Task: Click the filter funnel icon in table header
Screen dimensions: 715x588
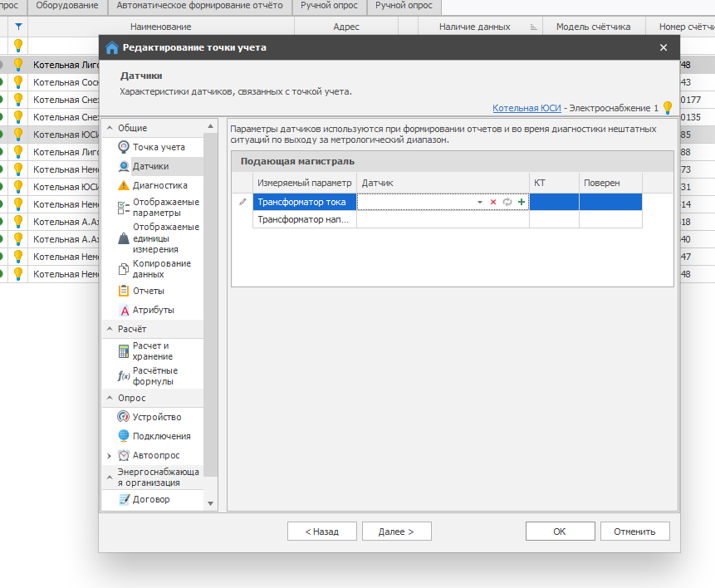Action: tap(18, 27)
